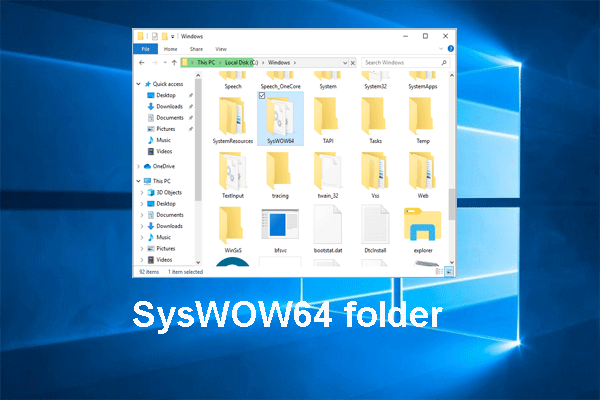
Task: Select the TextInput folder
Action: pos(232,175)
